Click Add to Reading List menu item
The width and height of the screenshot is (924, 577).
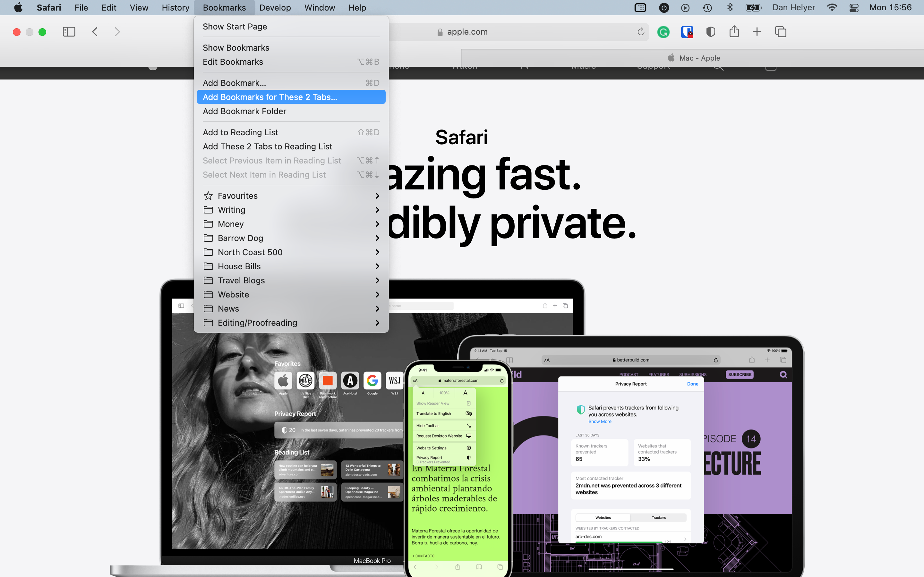click(241, 132)
